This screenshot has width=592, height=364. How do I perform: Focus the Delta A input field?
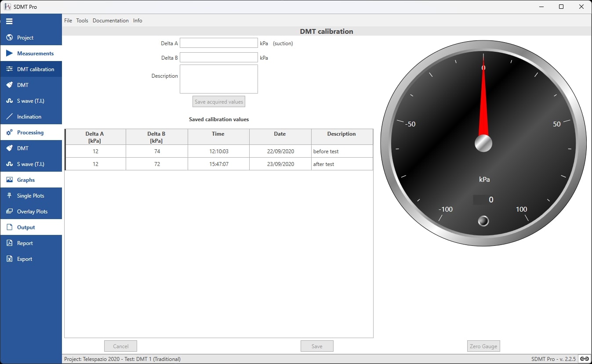tap(219, 43)
